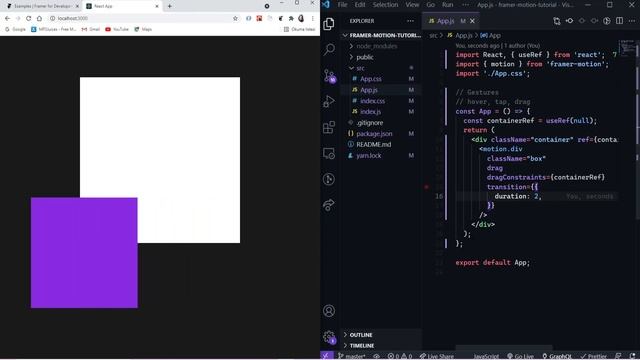Open the Run and Debug view
The image size is (640, 360).
tap(329, 101)
